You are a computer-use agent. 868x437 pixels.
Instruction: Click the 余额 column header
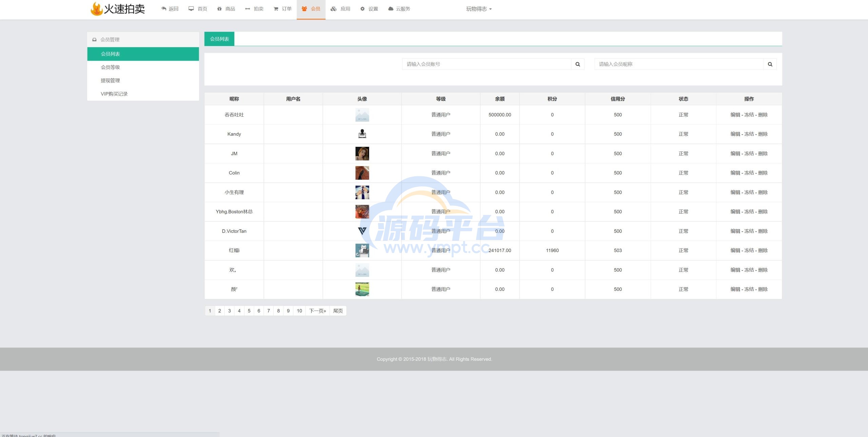(500, 99)
